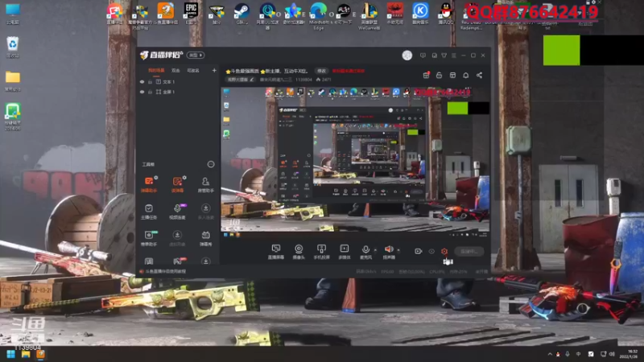Image resolution: width=644 pixels, height=362 pixels.
Task: Open the gift box icon with red badge
Action: (426, 75)
